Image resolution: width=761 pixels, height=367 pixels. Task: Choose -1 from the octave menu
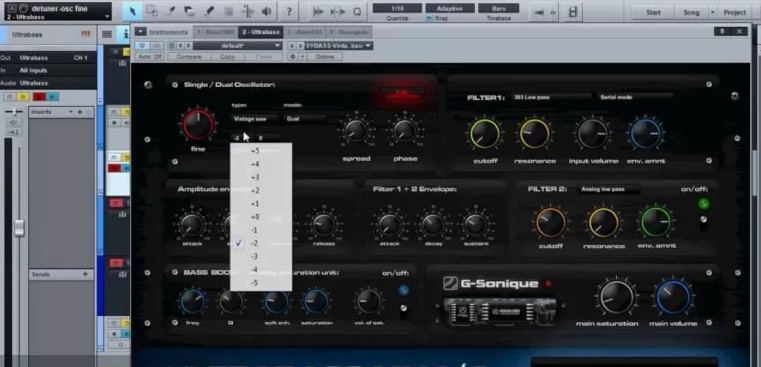pyautogui.click(x=261, y=230)
